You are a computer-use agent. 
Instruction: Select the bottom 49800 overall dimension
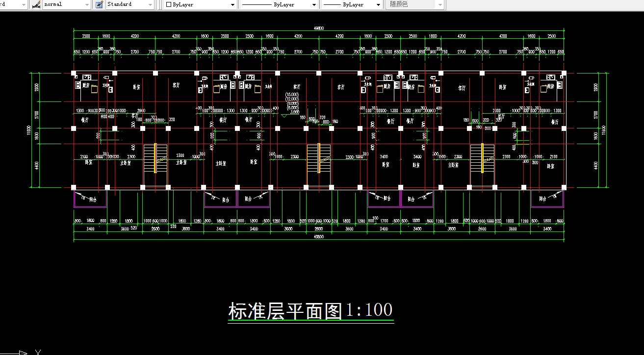tap(319, 236)
